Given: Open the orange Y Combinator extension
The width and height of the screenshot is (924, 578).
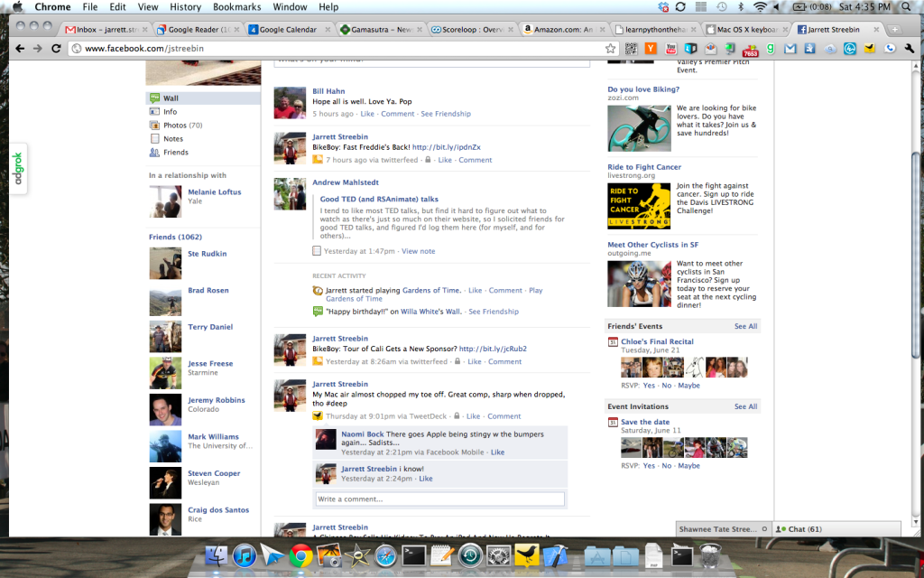Looking at the screenshot, I should tap(651, 49).
